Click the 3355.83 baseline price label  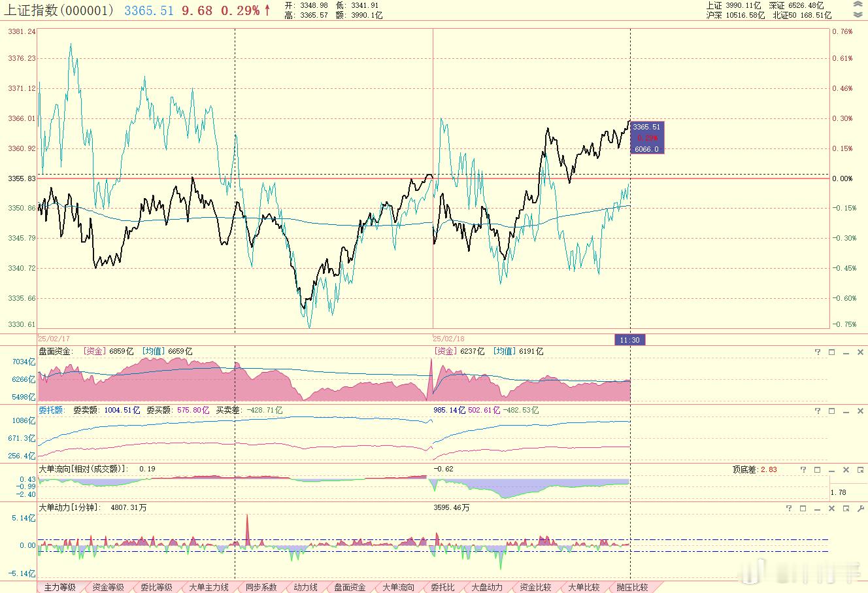(22, 178)
